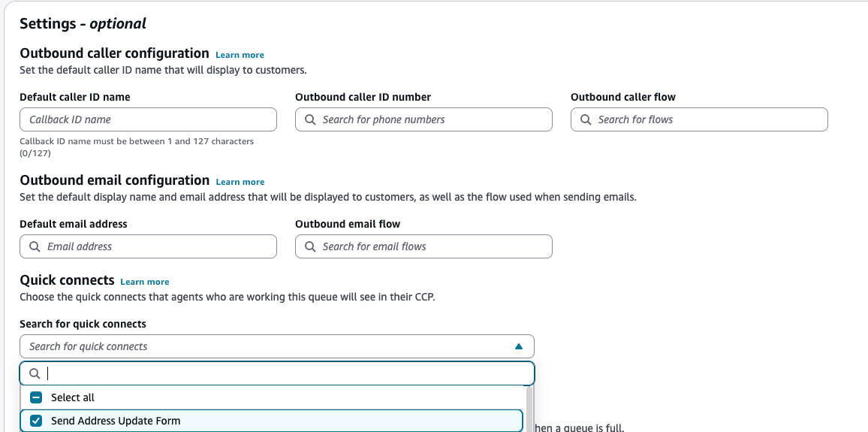Click the dropdown list scrollbar
Screen dimensions: 868x432
point(530,409)
